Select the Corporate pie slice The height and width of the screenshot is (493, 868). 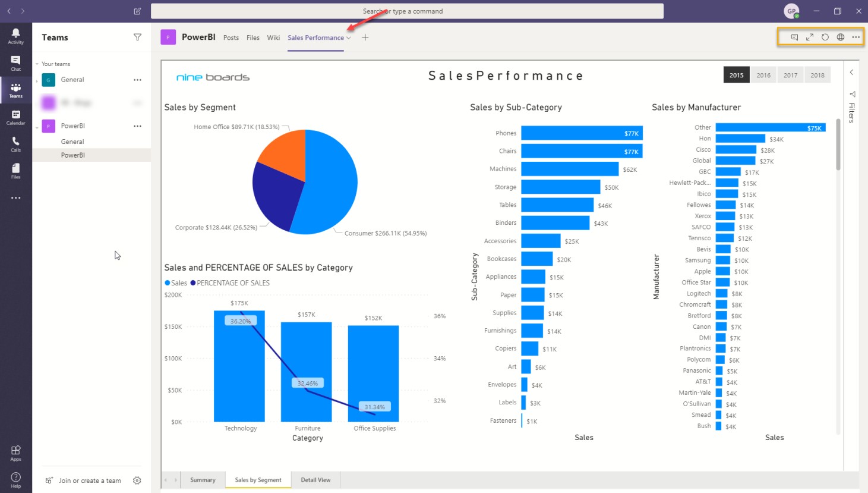tap(276, 196)
